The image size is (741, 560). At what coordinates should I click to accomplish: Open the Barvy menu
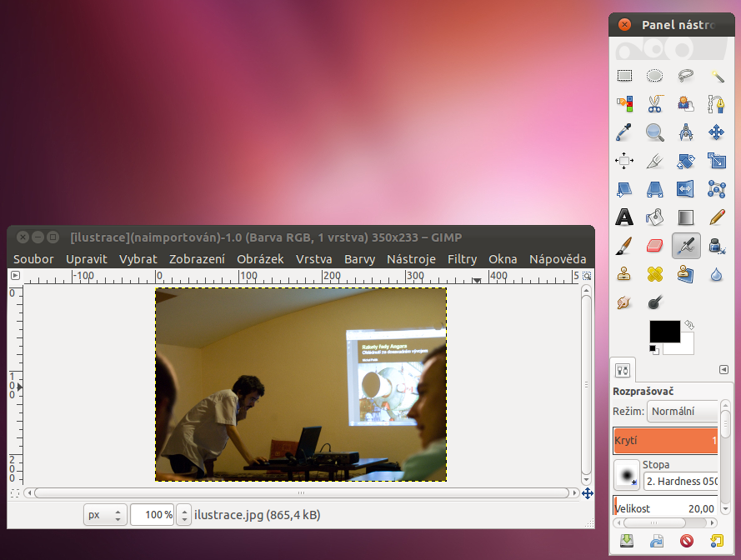click(x=359, y=259)
